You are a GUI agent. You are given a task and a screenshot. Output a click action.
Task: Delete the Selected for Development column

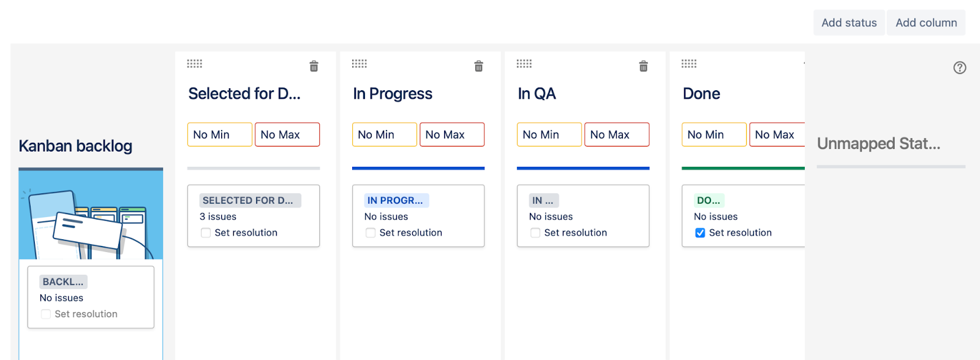314,66
